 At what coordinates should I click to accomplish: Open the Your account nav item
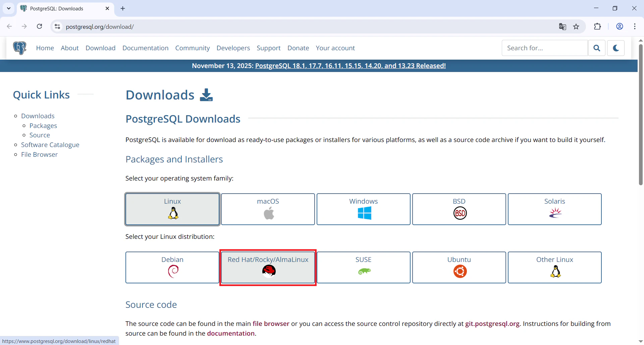coord(335,48)
